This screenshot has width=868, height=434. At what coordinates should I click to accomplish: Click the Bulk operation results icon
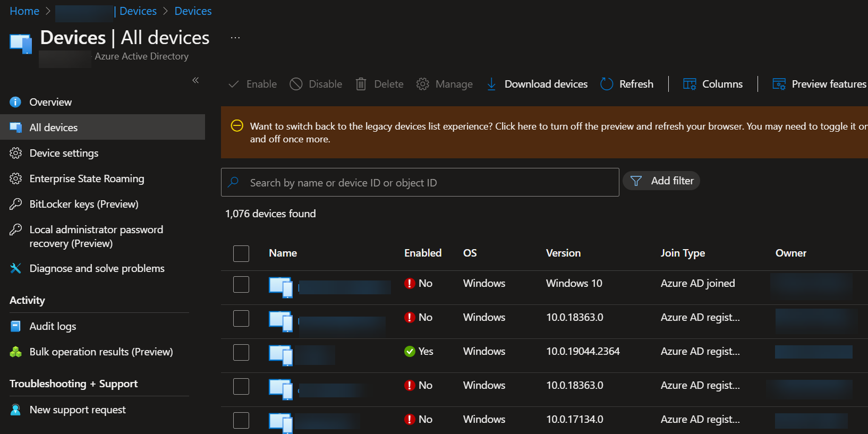15,352
